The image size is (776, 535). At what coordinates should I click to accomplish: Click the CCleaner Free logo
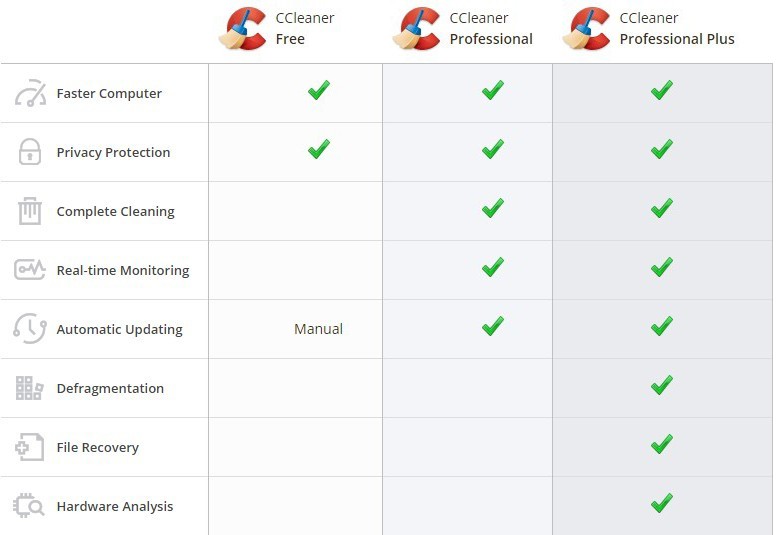pyautogui.click(x=243, y=29)
